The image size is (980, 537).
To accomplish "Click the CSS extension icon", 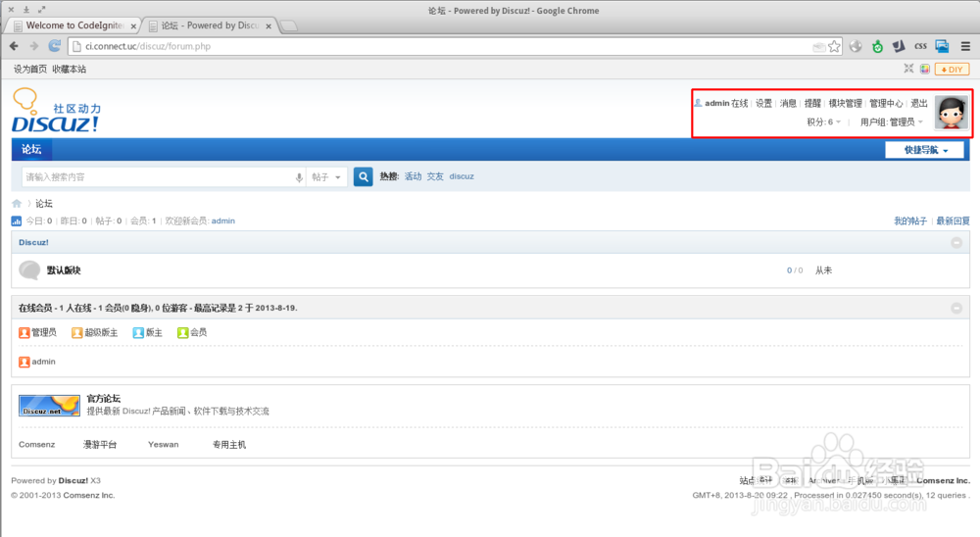I will pyautogui.click(x=920, y=46).
